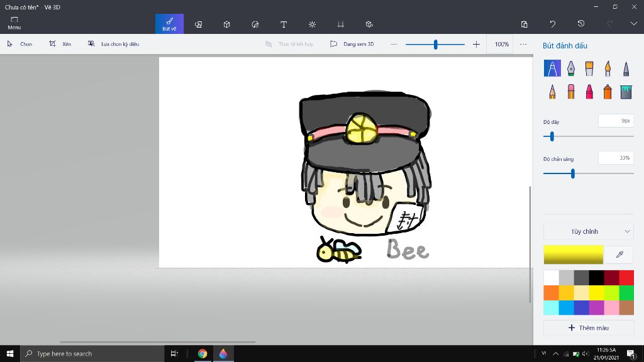Click the Redo arrow

click(x=609, y=25)
